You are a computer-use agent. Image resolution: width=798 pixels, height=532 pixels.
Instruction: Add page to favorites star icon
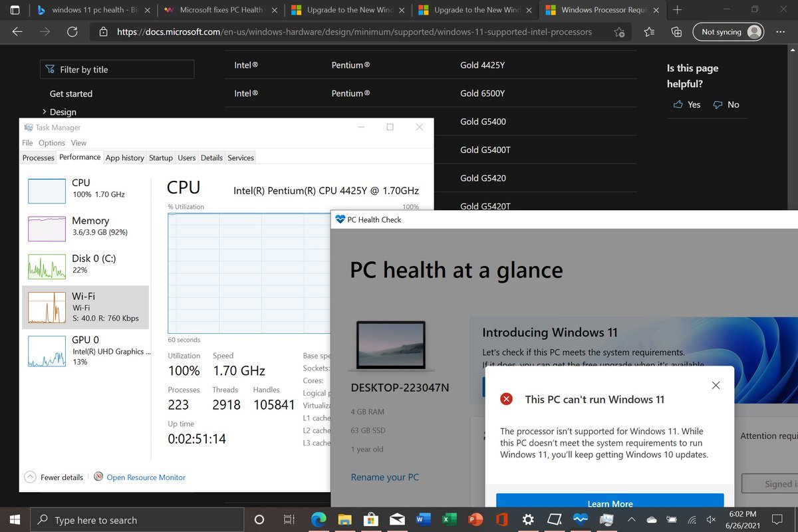point(619,32)
